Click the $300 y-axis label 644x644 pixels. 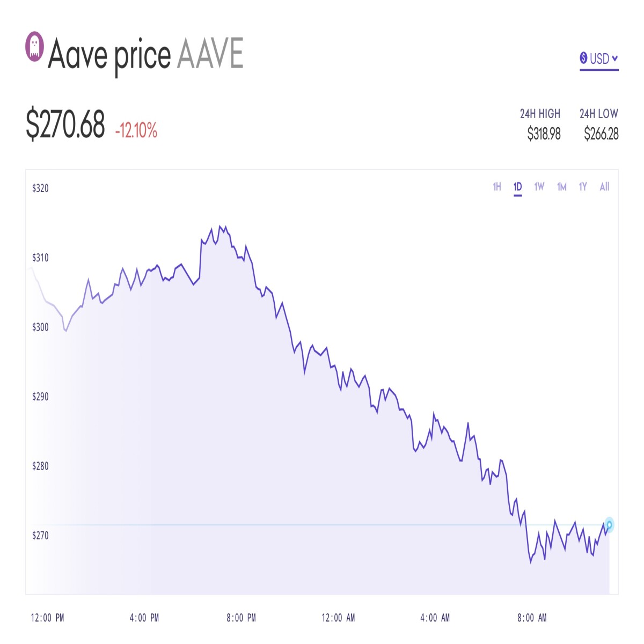tap(40, 327)
